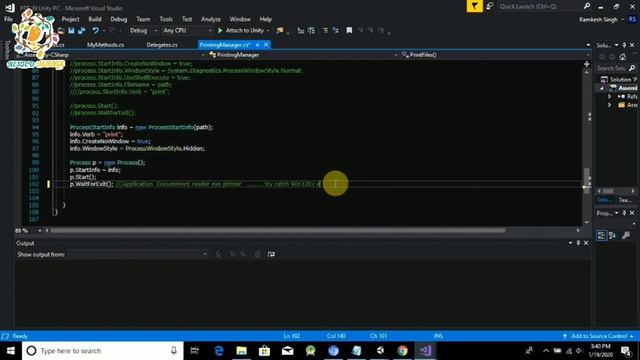Open the Build menu
Viewport: 640px width, 360px height.
(95, 19)
